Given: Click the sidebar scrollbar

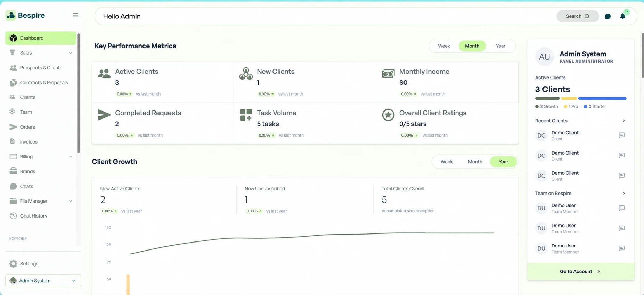Looking at the screenshot, I should [79, 94].
